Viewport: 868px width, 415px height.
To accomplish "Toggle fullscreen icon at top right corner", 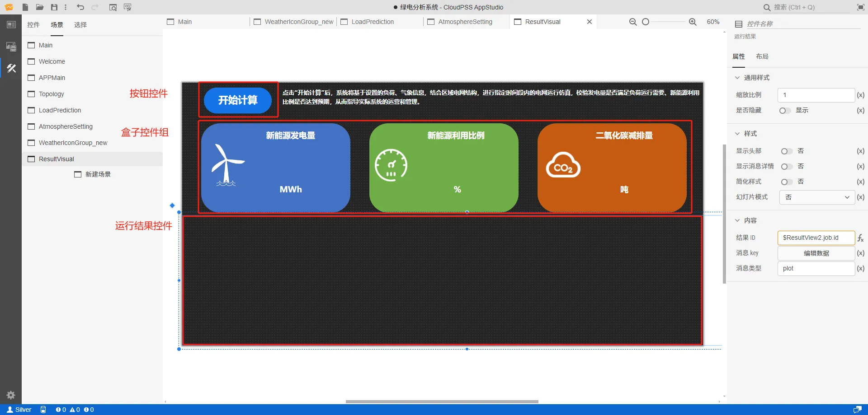I will [861, 7].
